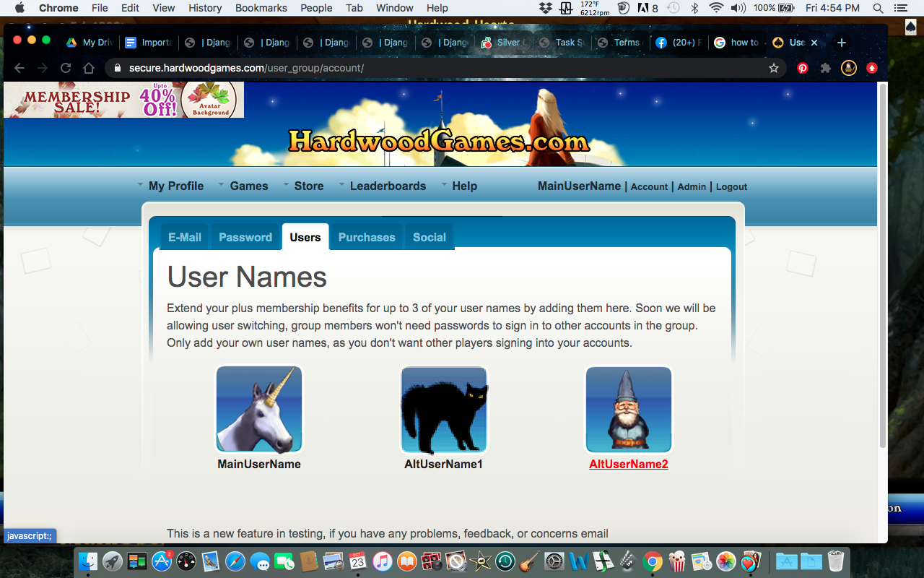Switch to the E-Mail tab
The height and width of the screenshot is (578, 924).
click(185, 237)
